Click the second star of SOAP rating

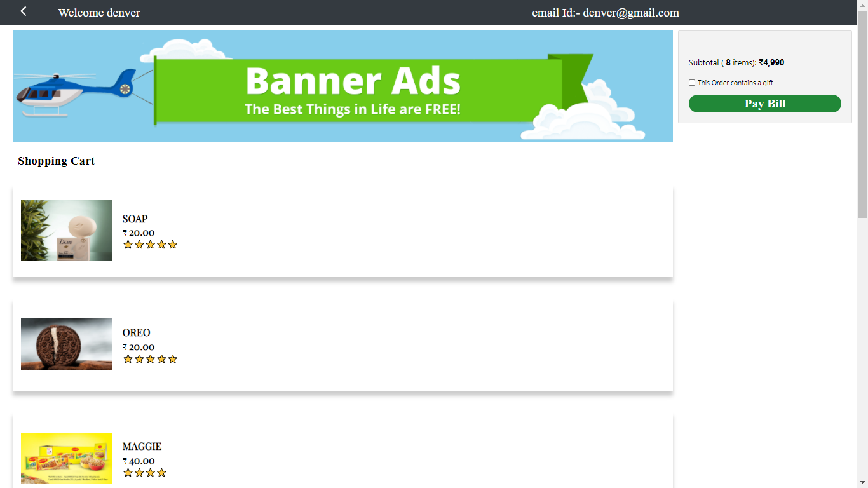click(139, 245)
